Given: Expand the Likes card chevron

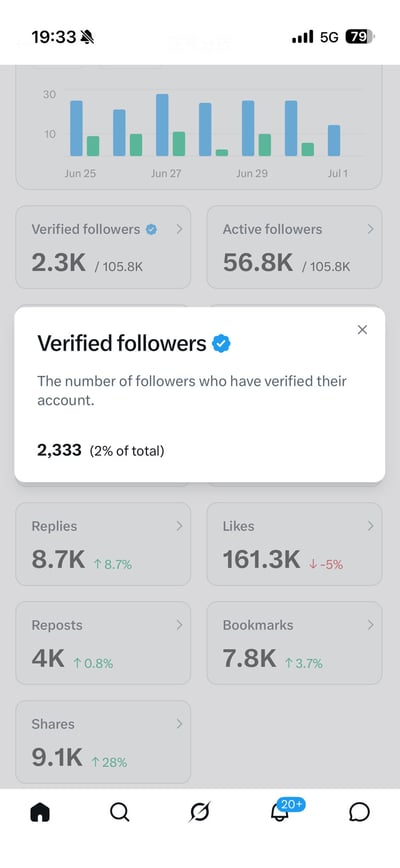Looking at the screenshot, I should 370,526.
